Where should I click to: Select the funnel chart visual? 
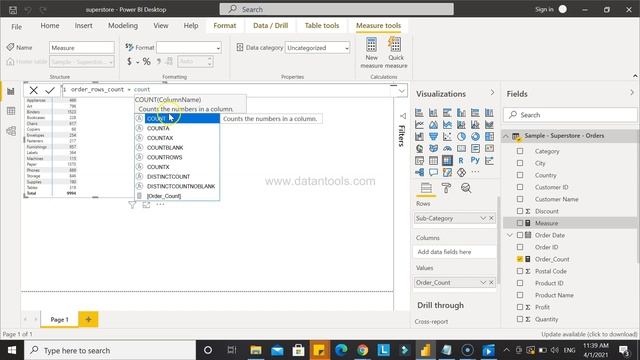click(x=433, y=136)
